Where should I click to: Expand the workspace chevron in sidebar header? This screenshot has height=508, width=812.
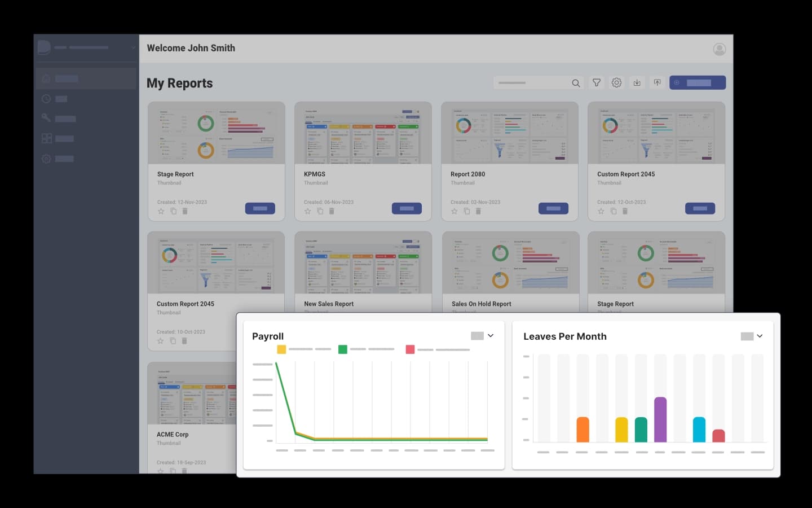pos(133,48)
